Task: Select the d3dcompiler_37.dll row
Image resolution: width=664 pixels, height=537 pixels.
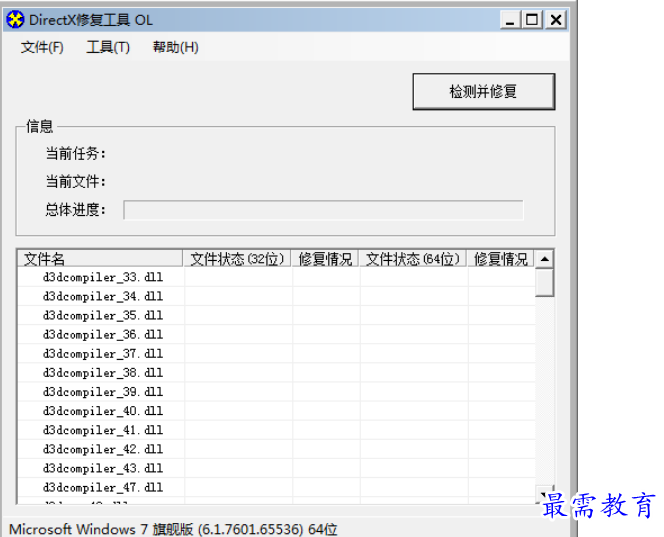Action: [x=276, y=353]
